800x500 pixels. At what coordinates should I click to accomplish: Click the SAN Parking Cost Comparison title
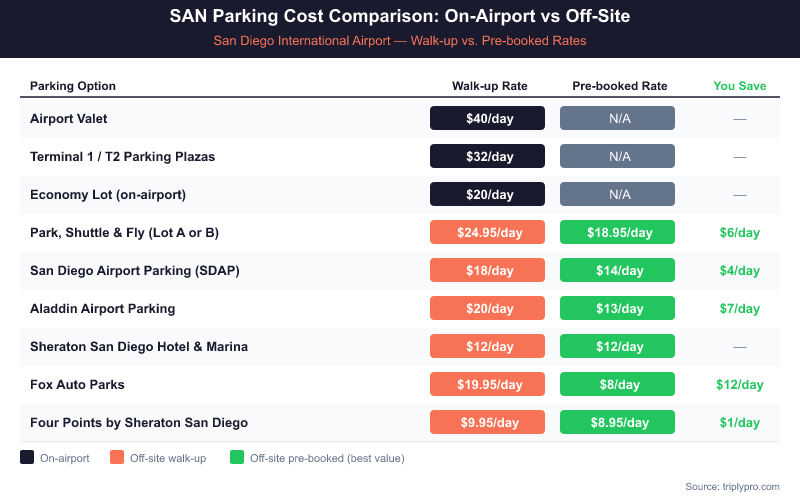(399, 17)
